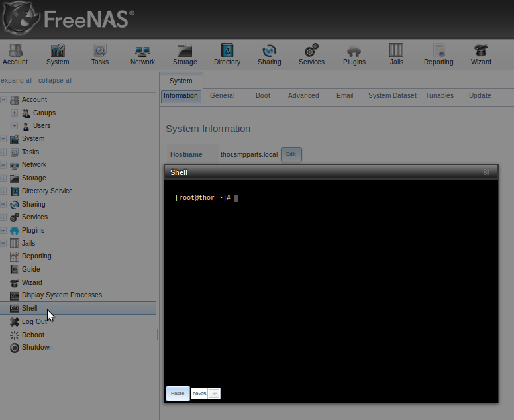Open Account from the top toolbar
Screen dimensions: 514x420
tap(15, 55)
